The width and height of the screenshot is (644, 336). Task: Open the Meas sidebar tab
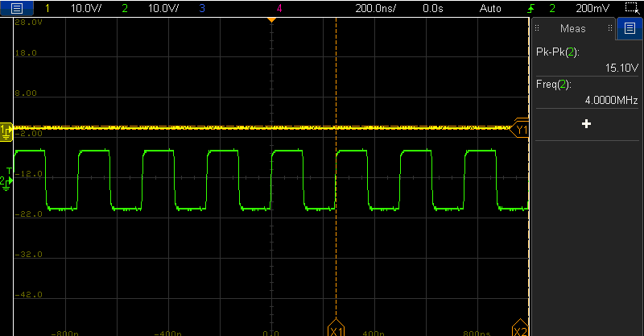pos(573,28)
